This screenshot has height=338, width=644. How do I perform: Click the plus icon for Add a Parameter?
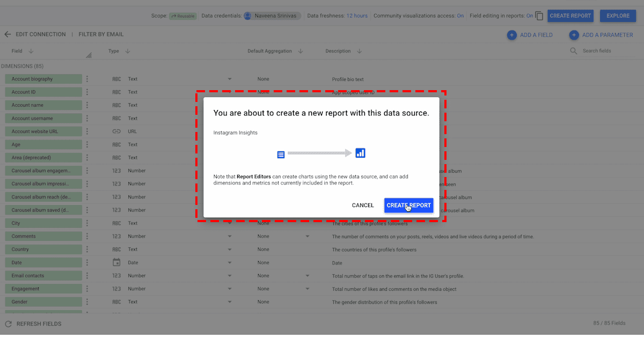coord(574,35)
